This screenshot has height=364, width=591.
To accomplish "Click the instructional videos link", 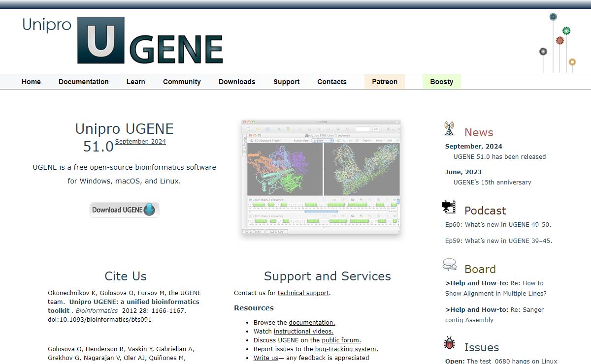I will pyautogui.click(x=303, y=331).
